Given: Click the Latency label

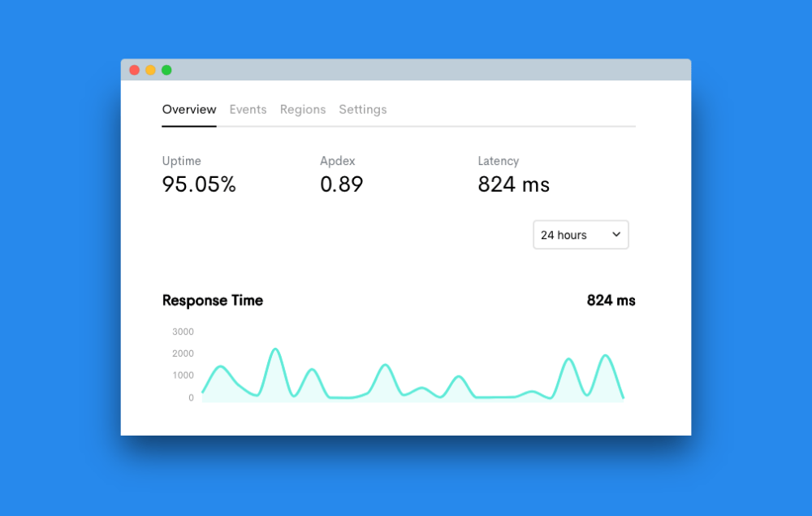Looking at the screenshot, I should click(499, 161).
